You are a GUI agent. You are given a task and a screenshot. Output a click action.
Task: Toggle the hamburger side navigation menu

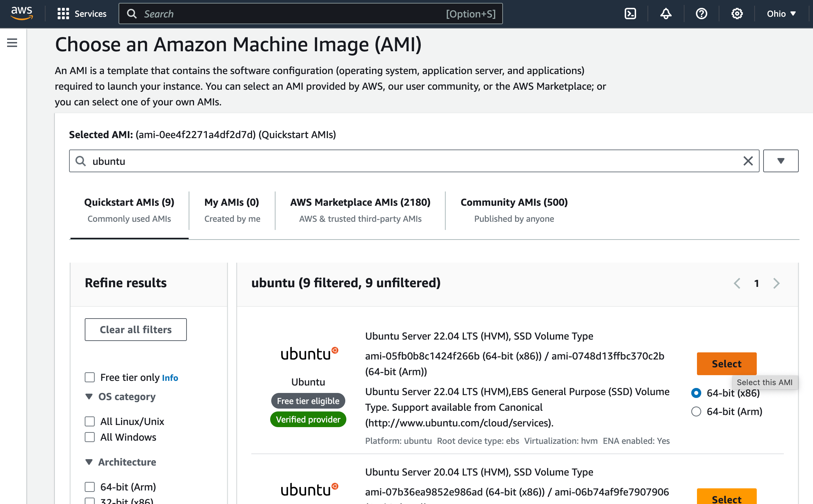[x=12, y=43]
